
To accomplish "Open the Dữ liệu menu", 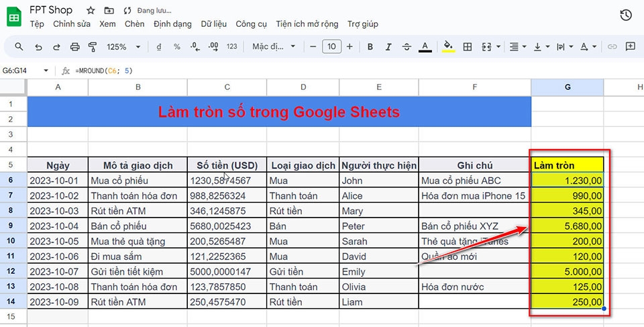I will click(x=213, y=24).
